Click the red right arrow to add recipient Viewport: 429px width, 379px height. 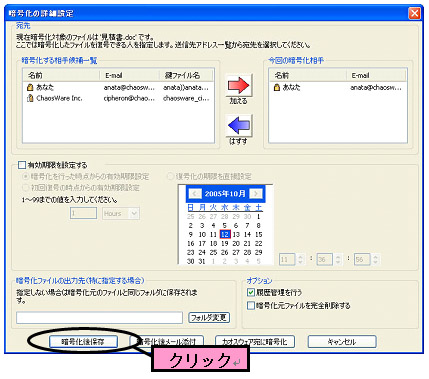click(x=239, y=86)
